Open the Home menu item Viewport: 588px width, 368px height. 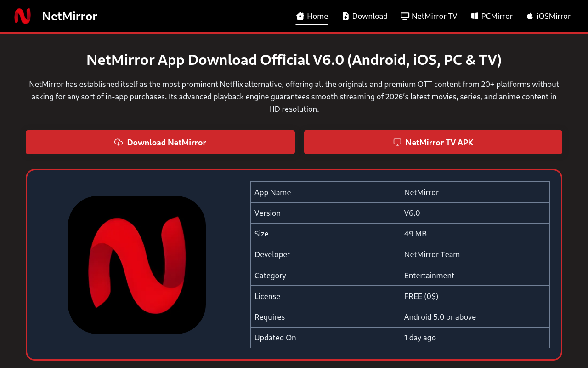312,16
